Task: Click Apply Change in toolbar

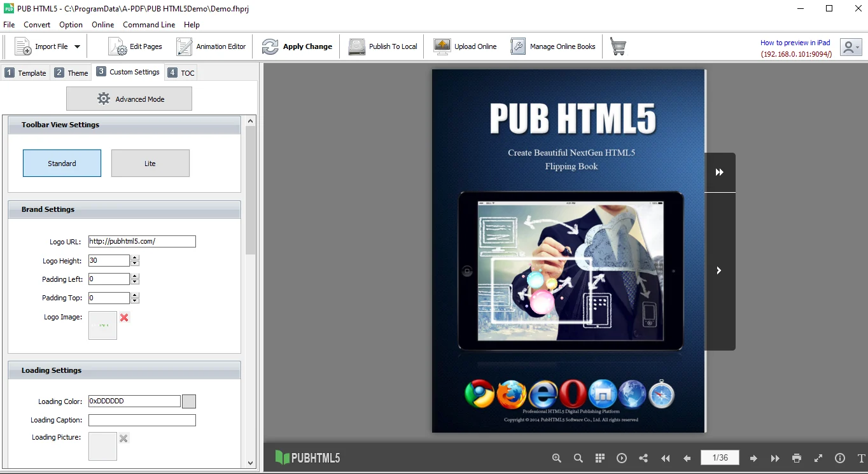Action: pos(297,46)
